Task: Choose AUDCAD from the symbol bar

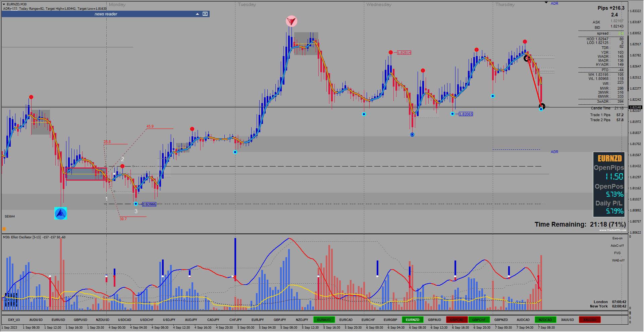Action: click(x=523, y=320)
